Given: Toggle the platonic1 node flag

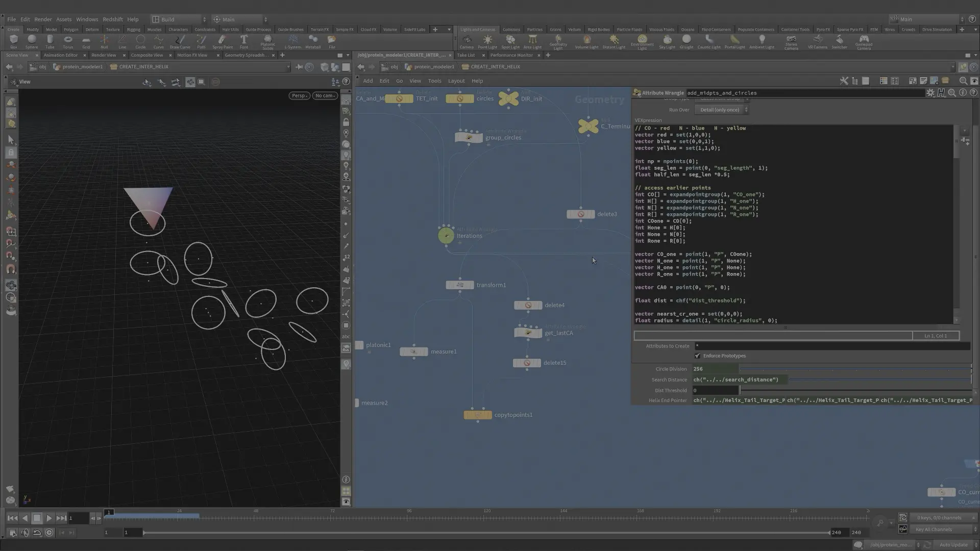Looking at the screenshot, I should pyautogui.click(x=359, y=345).
